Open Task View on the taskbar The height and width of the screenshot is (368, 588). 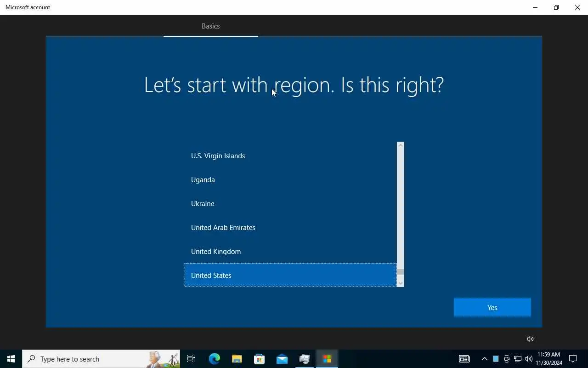(191, 359)
